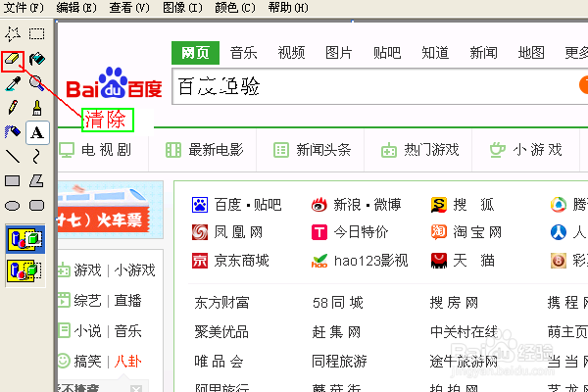This screenshot has height=392, width=588.
Task: Click 搞笑 next to the smiley icon
Action: [88, 362]
